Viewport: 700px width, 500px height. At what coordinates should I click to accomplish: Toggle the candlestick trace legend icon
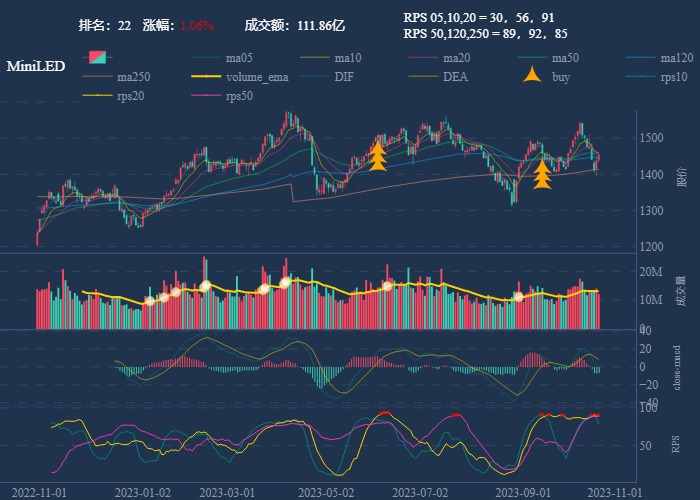coord(97,58)
